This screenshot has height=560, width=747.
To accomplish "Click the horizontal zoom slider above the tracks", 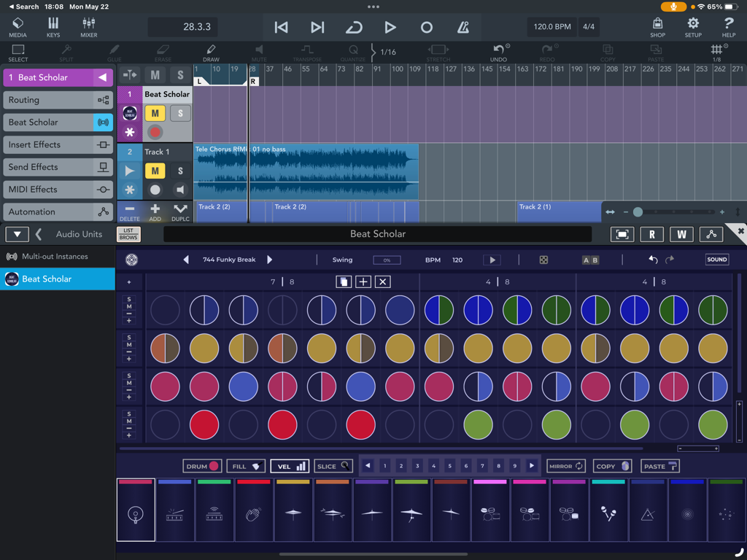I will pos(637,211).
